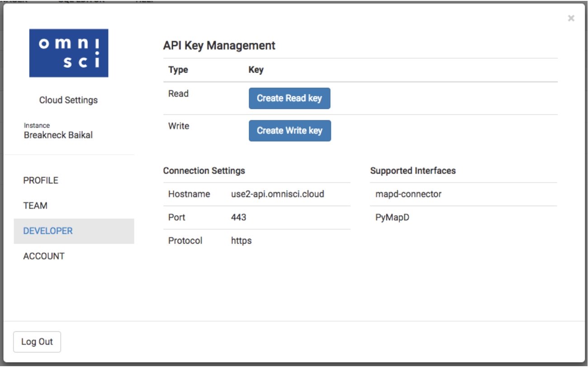This screenshot has width=588, height=368.
Task: Log out of the cloud account
Action: [37, 342]
